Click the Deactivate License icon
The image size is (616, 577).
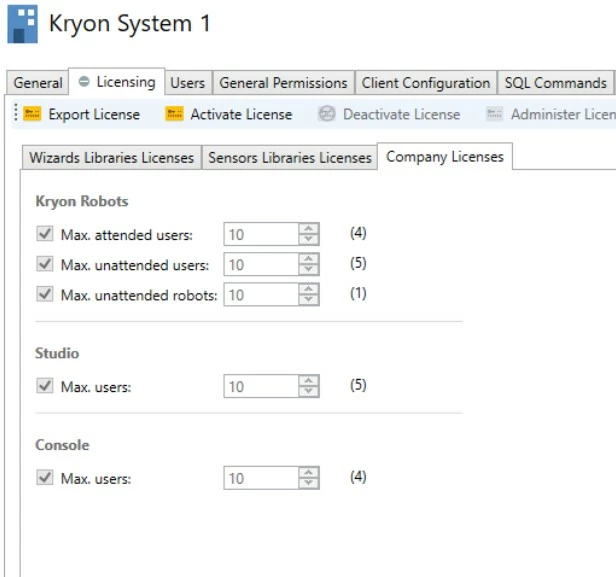326,114
